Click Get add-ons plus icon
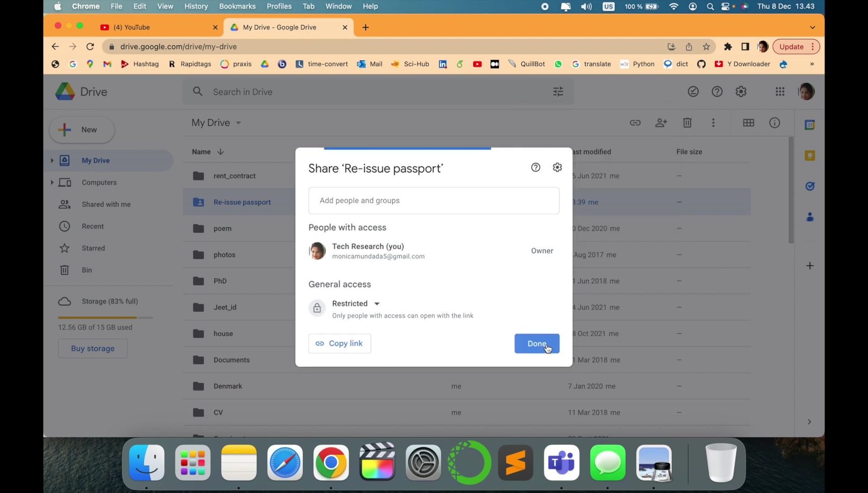868x493 pixels. [x=810, y=266]
